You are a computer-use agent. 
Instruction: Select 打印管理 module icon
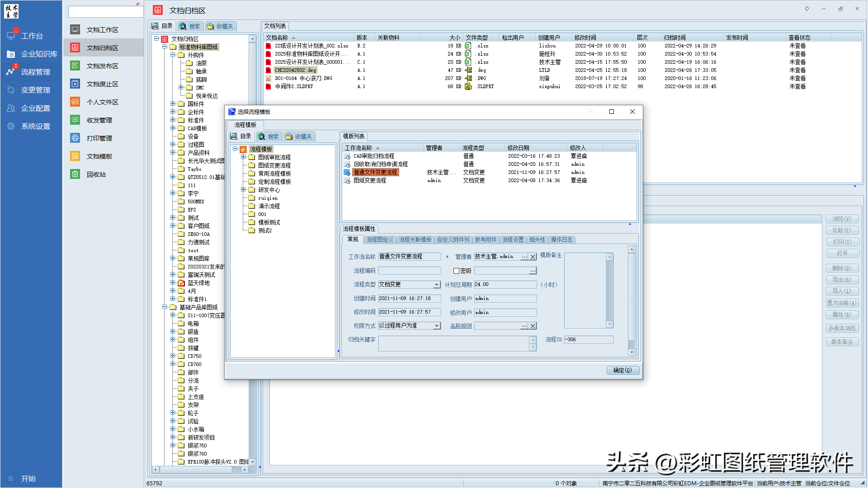click(75, 138)
